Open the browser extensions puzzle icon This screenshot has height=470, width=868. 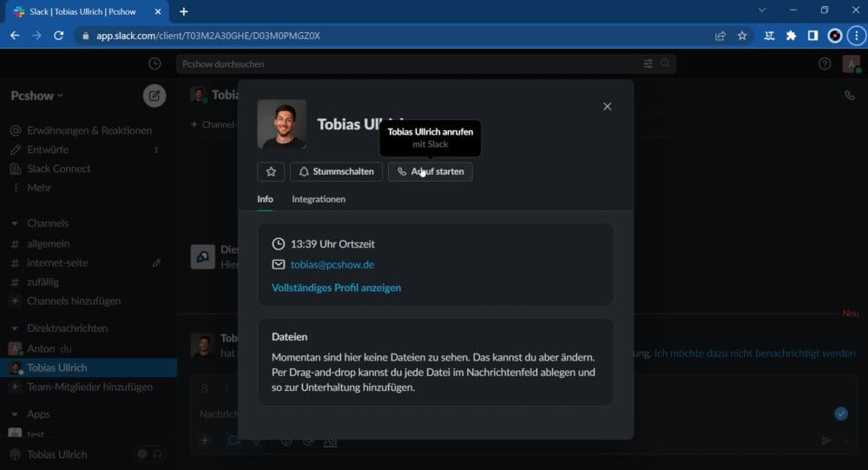click(x=791, y=36)
